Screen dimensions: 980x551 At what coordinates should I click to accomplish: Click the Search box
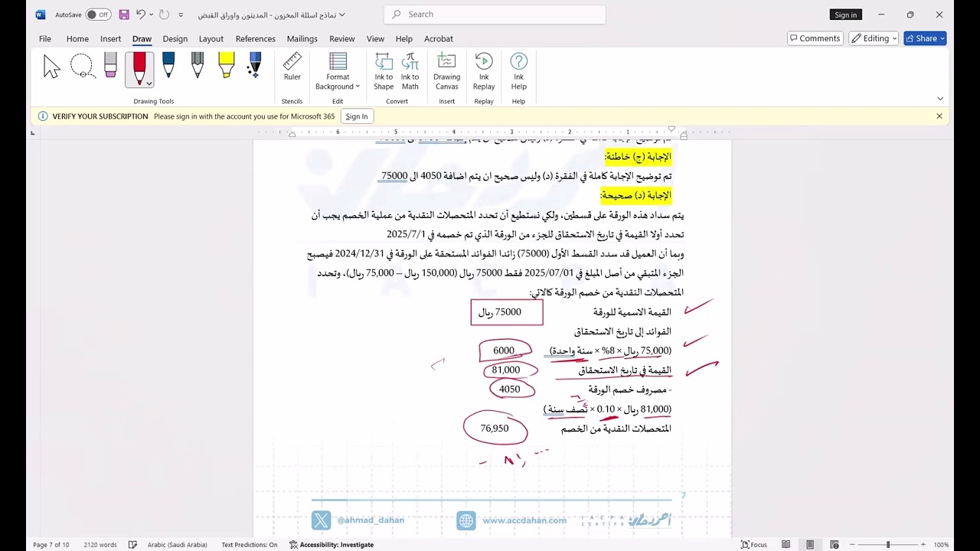(495, 15)
